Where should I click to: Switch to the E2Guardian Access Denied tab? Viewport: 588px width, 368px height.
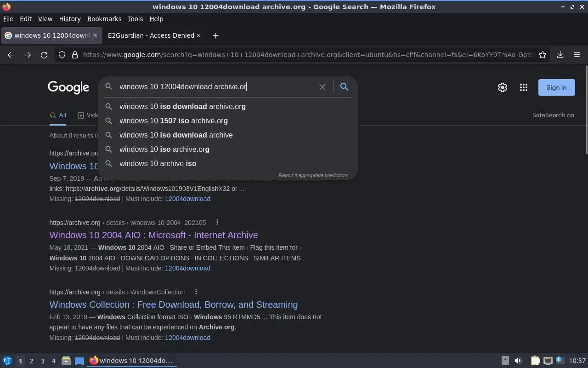click(x=151, y=35)
